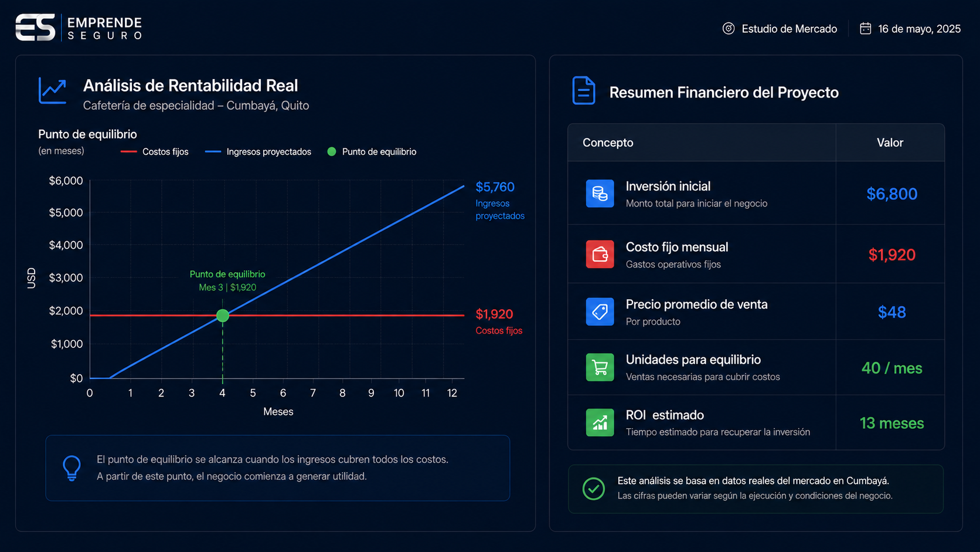Click the Tiempo estimado para recuperar la inversión text
Viewport: 980px width, 552px height.
pyautogui.click(x=717, y=432)
